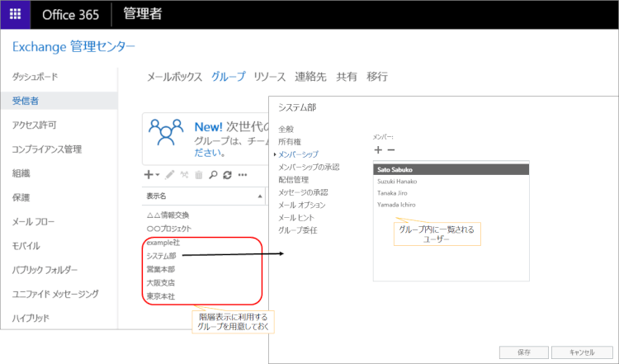Open the リソース tab
Viewport: 619px width, 364px height.
tap(270, 77)
